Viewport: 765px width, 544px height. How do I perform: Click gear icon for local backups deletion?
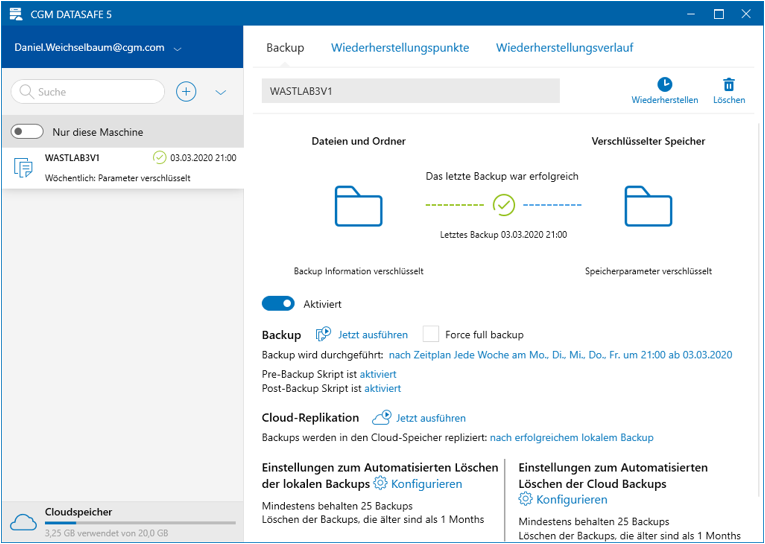tap(380, 484)
